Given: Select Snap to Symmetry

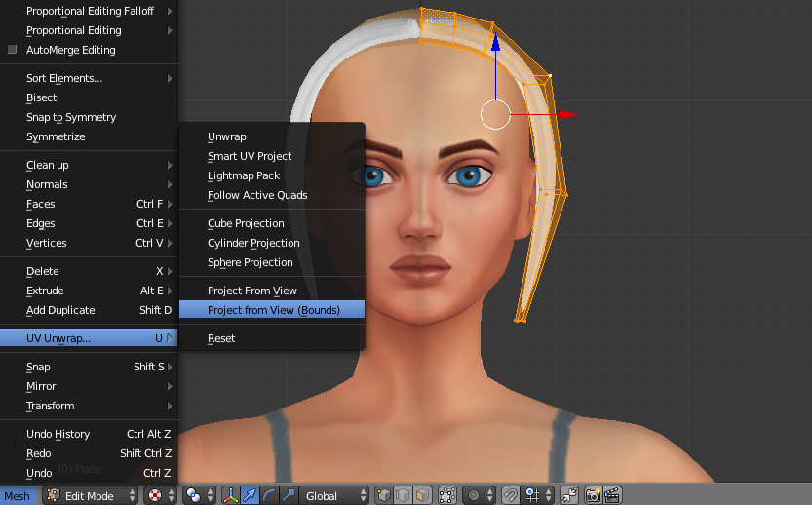Looking at the screenshot, I should pos(89,117).
